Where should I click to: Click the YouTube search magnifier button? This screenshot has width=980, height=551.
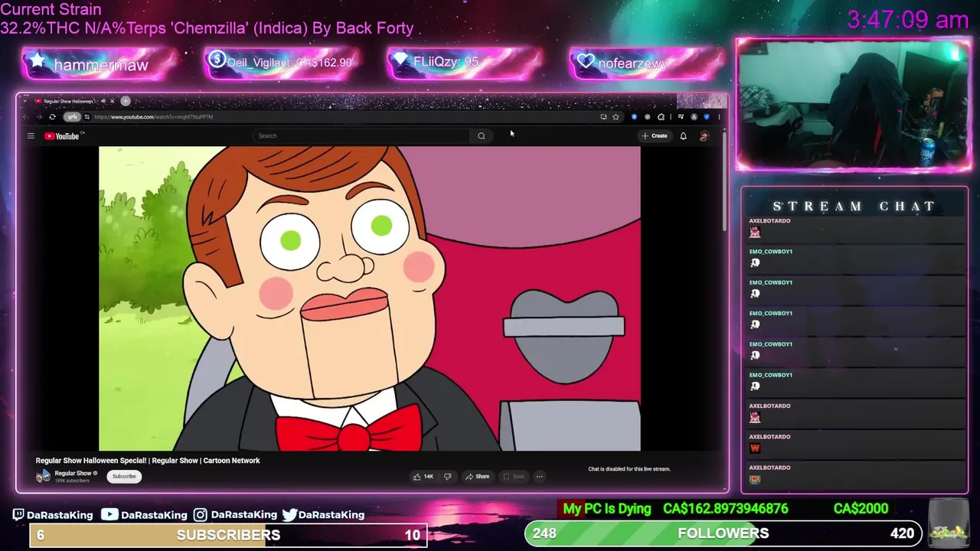click(482, 136)
